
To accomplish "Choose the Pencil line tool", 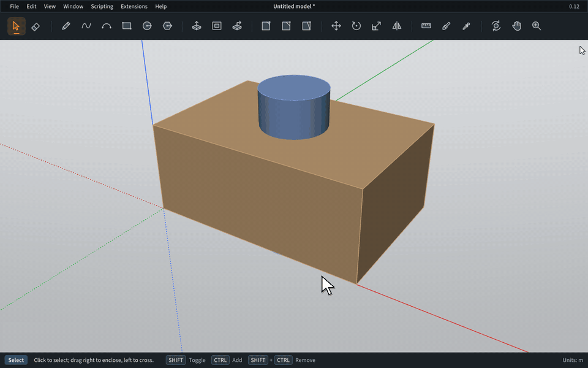I will [x=66, y=26].
